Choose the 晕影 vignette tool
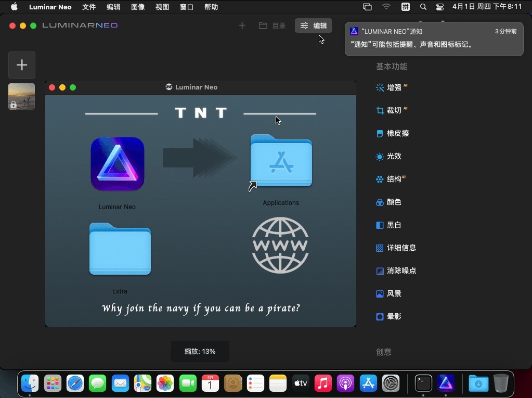Viewport: 532px width, 398px height. (x=388, y=316)
